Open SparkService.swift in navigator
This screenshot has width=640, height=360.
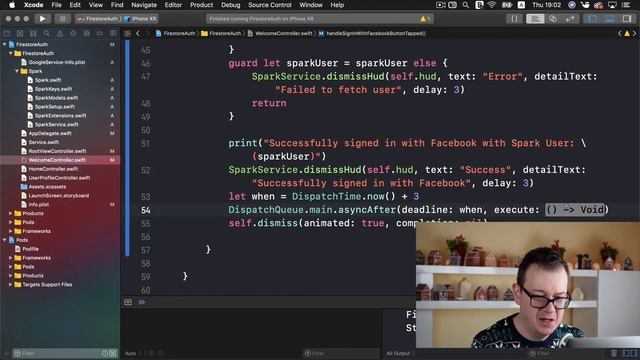click(x=56, y=124)
